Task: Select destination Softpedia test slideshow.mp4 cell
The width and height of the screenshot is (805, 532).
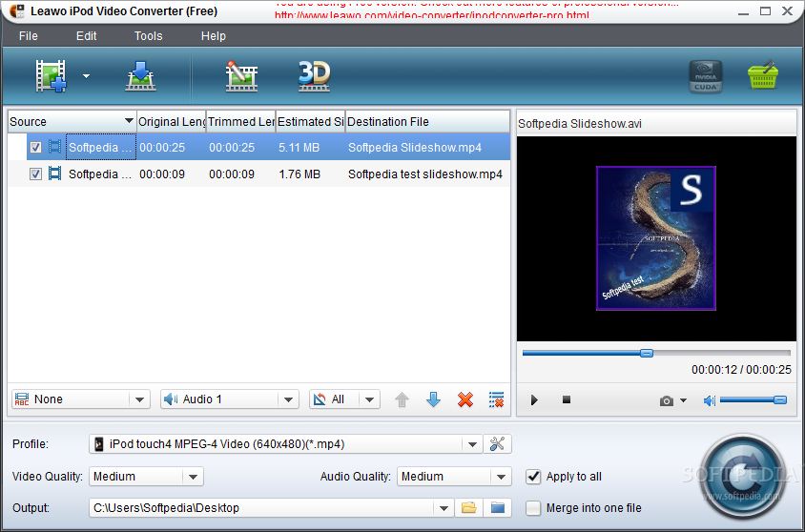Action: [425, 174]
